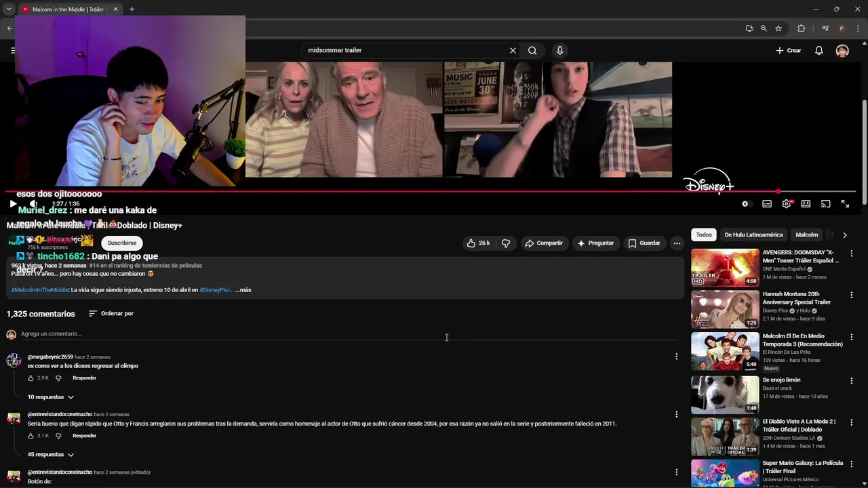Select the Todos filter chip
This screenshot has width=868, height=488.
click(704, 235)
